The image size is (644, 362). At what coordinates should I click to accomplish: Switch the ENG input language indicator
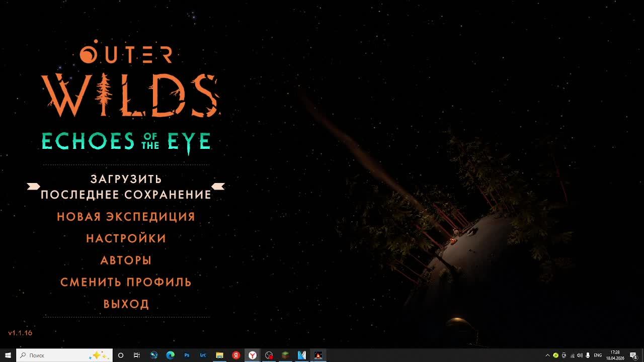[598, 355]
